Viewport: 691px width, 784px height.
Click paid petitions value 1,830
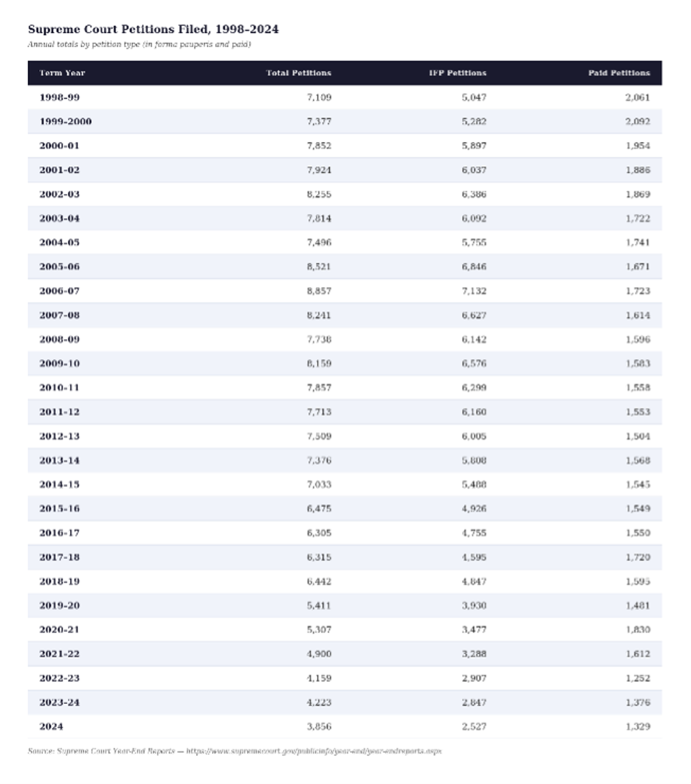(637, 630)
